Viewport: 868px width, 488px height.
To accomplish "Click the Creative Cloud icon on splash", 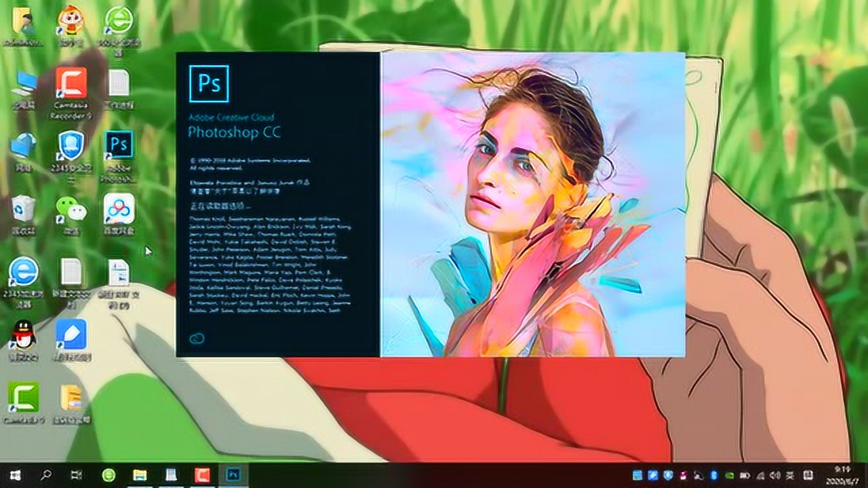I will click(198, 338).
